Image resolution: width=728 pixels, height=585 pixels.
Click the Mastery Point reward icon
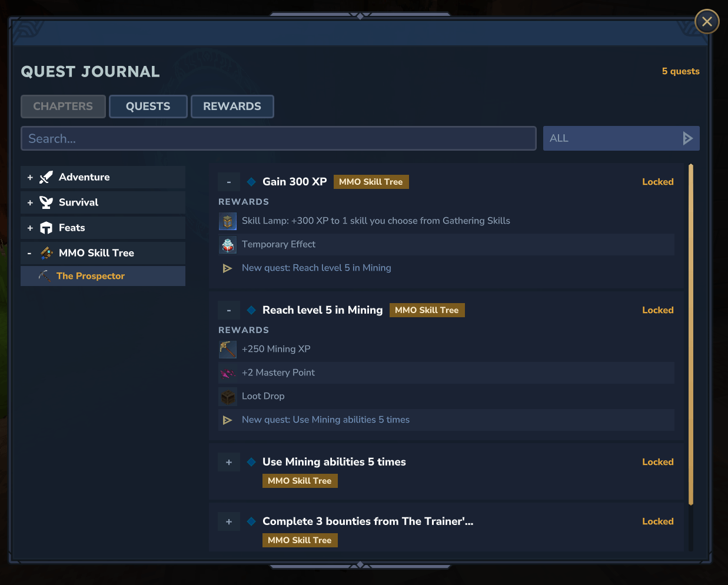[228, 373]
